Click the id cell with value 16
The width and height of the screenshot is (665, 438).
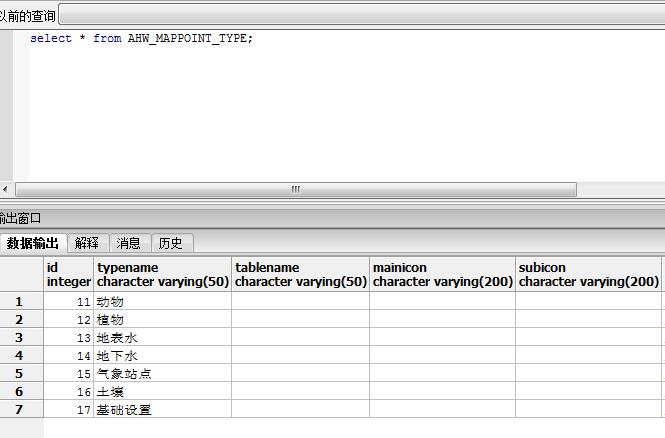click(x=68, y=391)
